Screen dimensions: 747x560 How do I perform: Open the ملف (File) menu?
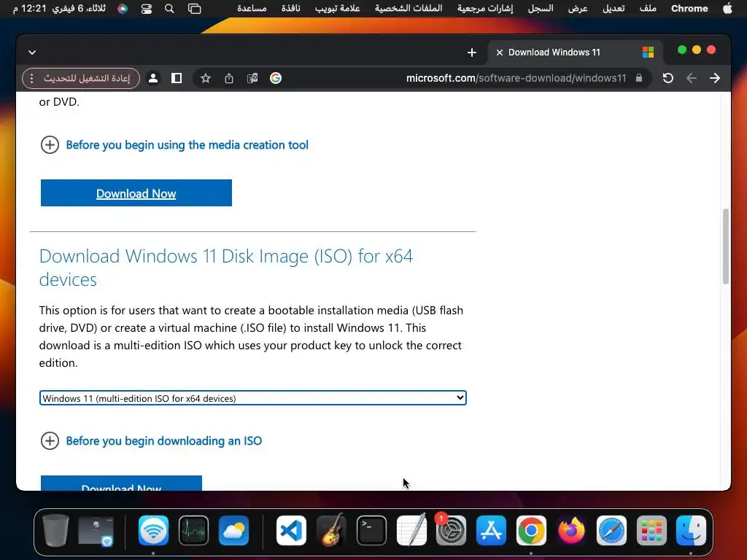(x=648, y=9)
